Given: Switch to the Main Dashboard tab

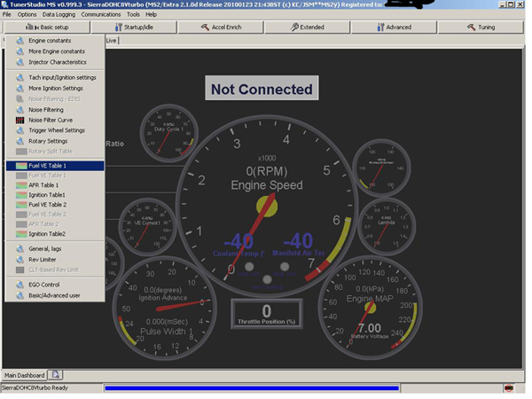Looking at the screenshot, I should click(25, 375).
